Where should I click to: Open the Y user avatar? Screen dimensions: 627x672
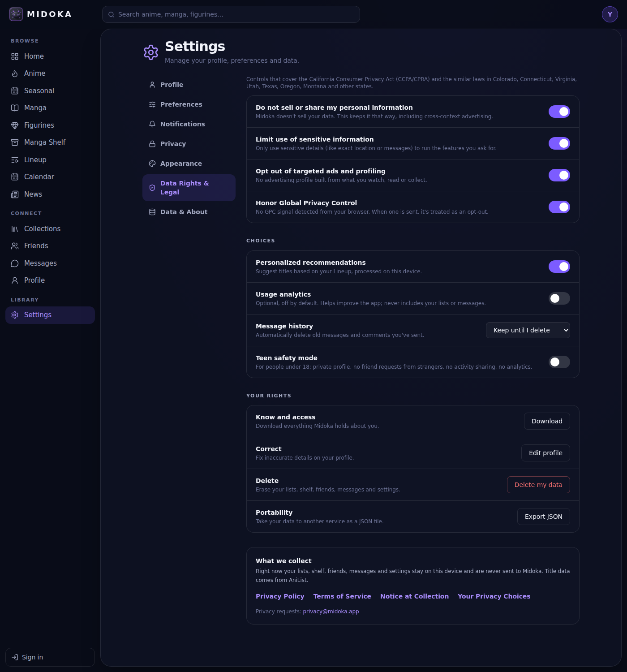tap(610, 14)
